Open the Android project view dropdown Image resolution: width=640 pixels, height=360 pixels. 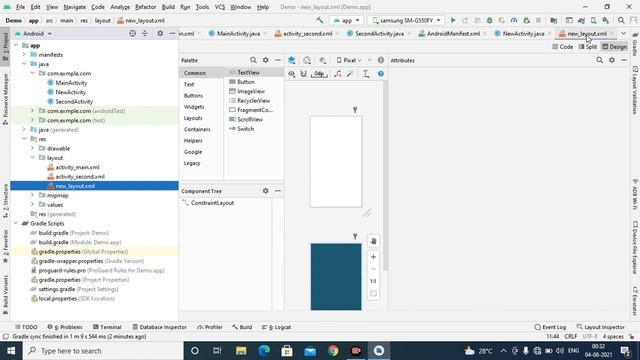pos(33,33)
